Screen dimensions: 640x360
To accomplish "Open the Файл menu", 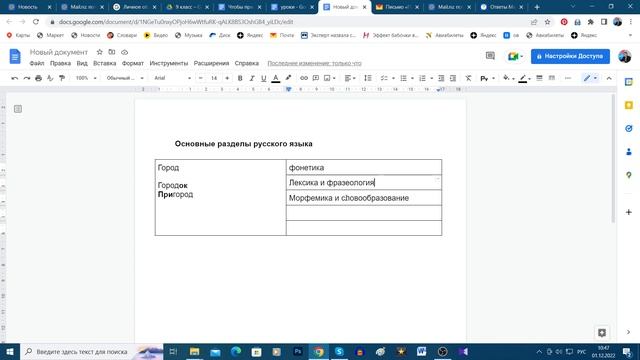I will coord(37,63).
